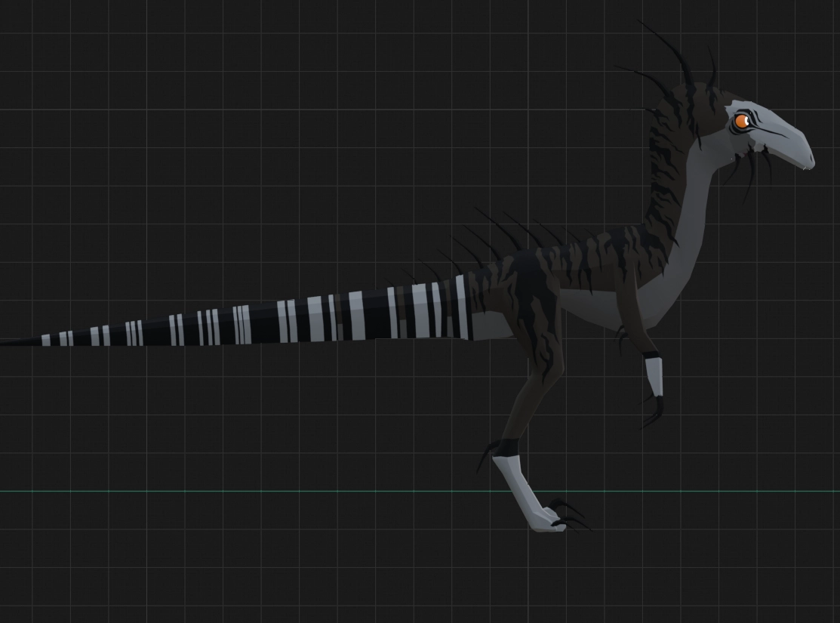Viewport: 840px width, 623px height.
Task: Click the black hand claws
Action: coord(654,412)
